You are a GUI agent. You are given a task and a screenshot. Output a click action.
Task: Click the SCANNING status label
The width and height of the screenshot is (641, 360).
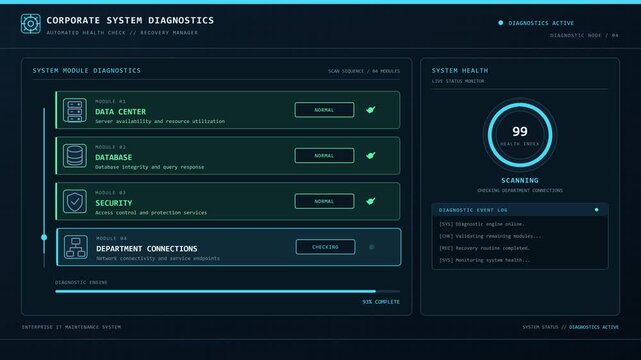tap(520, 180)
